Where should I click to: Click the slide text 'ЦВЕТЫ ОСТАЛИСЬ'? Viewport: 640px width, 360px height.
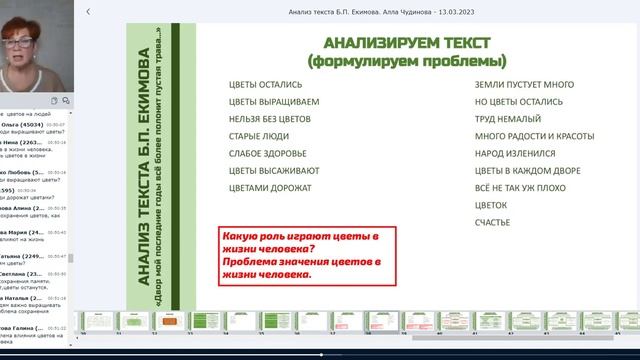coord(265,84)
